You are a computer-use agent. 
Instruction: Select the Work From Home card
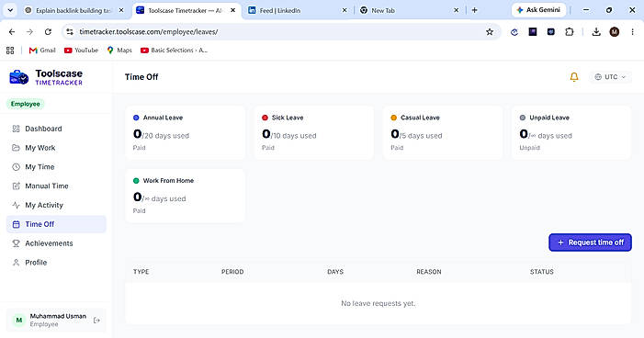click(x=186, y=196)
